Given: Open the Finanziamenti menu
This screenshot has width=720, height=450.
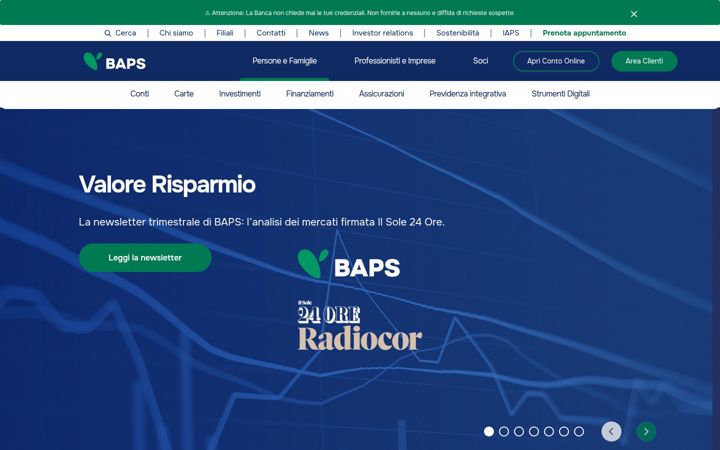Looking at the screenshot, I should (x=310, y=94).
